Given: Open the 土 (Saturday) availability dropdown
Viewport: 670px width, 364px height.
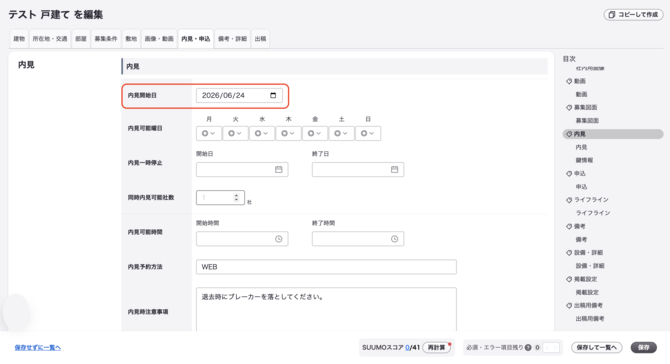Looking at the screenshot, I should [x=341, y=133].
